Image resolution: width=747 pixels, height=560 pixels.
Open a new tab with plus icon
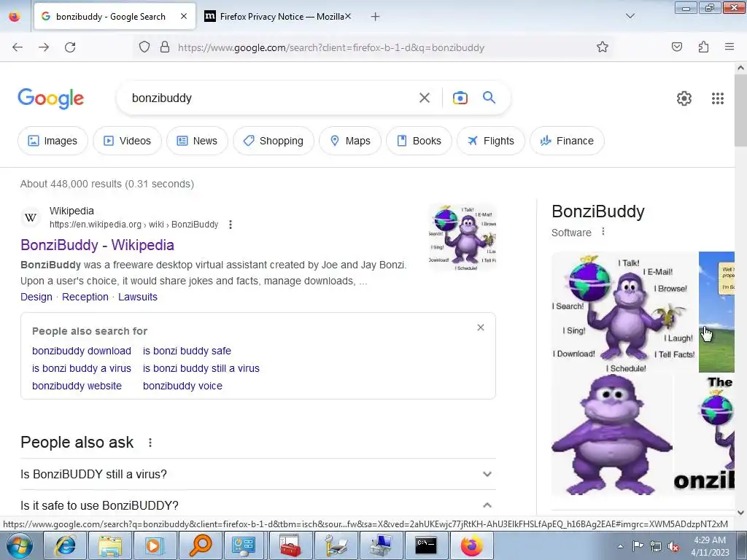click(376, 17)
